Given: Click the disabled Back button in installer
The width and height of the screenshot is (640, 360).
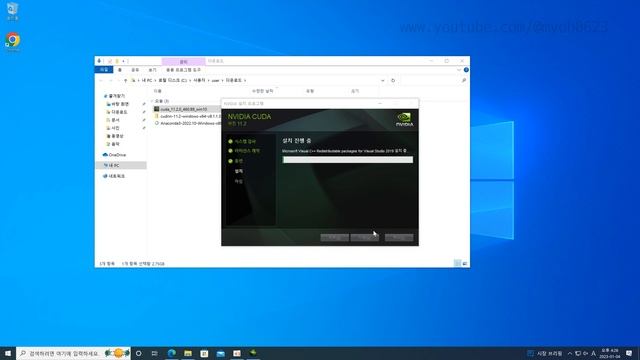Looking at the screenshot, I should (335, 238).
